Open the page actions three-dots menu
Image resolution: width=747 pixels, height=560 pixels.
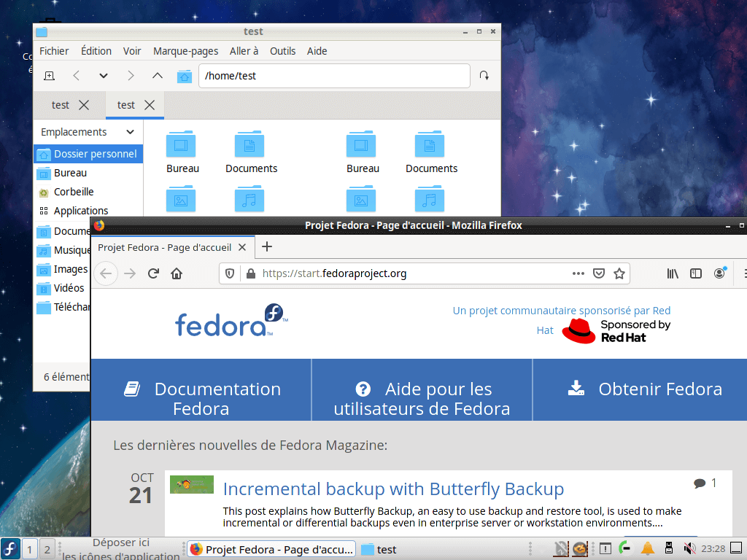[578, 273]
